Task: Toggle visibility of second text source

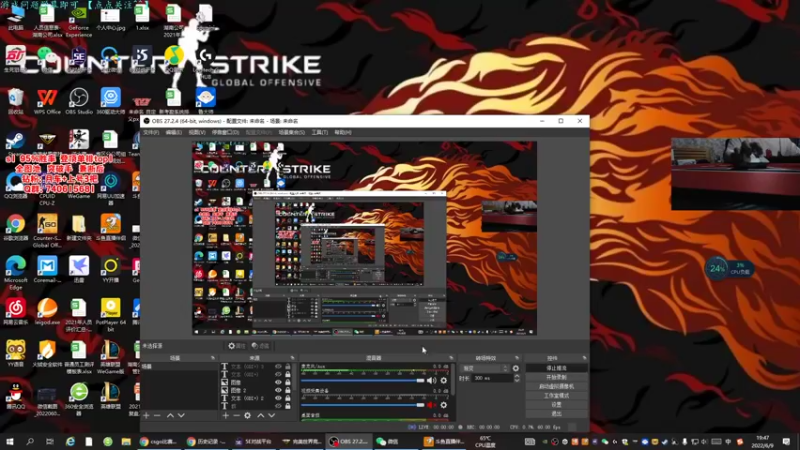Action: point(278,374)
